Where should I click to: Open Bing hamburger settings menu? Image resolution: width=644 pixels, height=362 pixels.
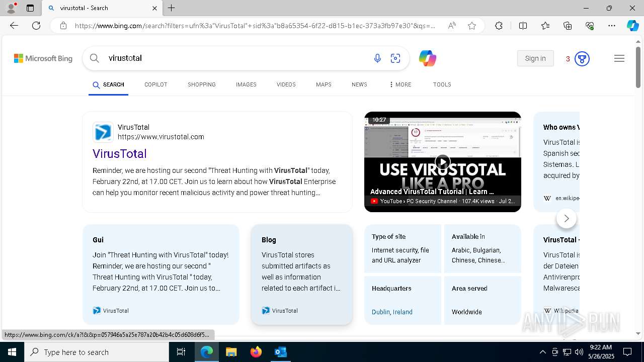[619, 58]
